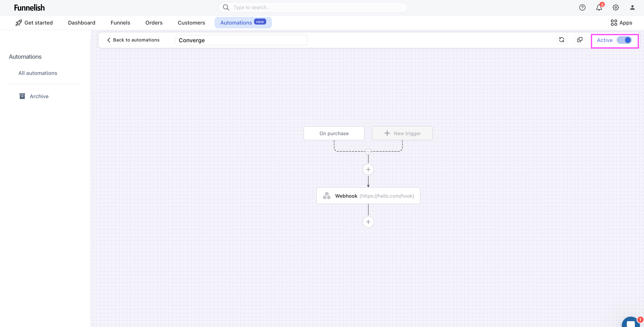Open settings gear icon
644x327 pixels.
click(x=616, y=8)
